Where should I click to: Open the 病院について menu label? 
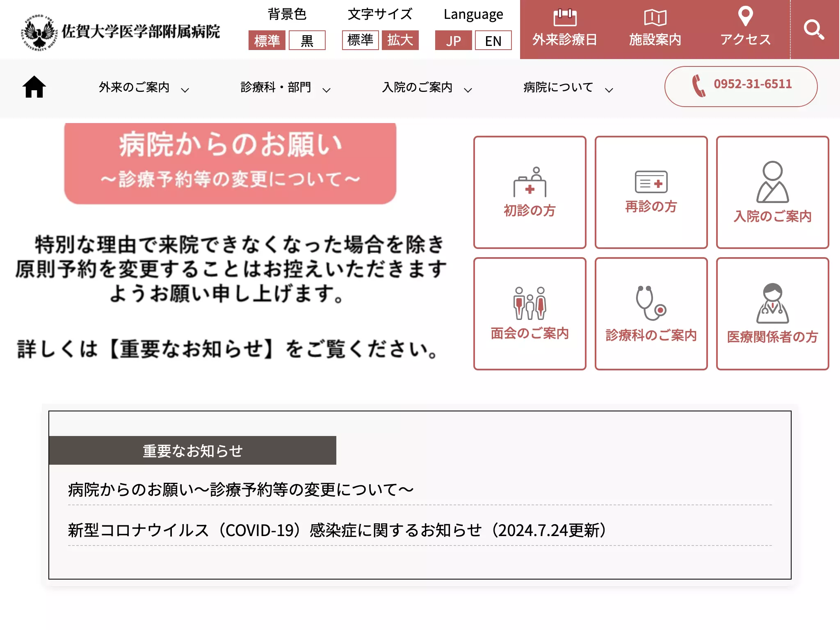(x=558, y=87)
